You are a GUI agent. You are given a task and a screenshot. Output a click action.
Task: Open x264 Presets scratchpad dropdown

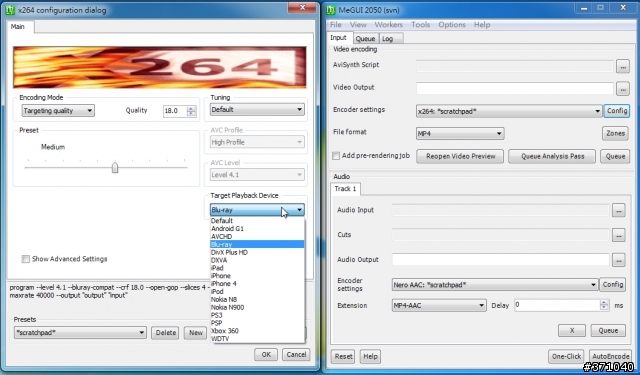[80, 333]
